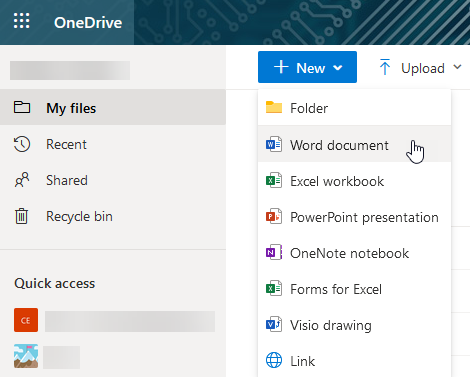Click the OneDrive title link
Viewport: 470px width, 377px height.
point(88,23)
